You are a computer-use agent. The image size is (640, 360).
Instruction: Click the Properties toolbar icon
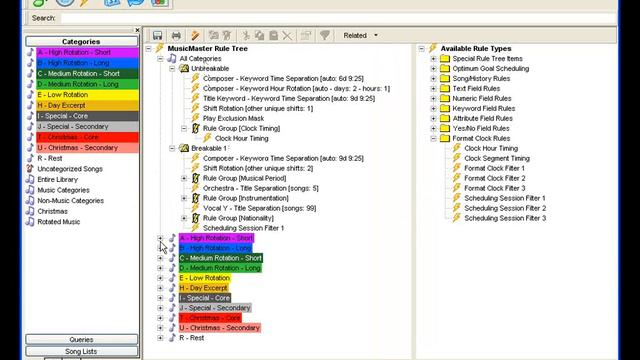coord(306,36)
